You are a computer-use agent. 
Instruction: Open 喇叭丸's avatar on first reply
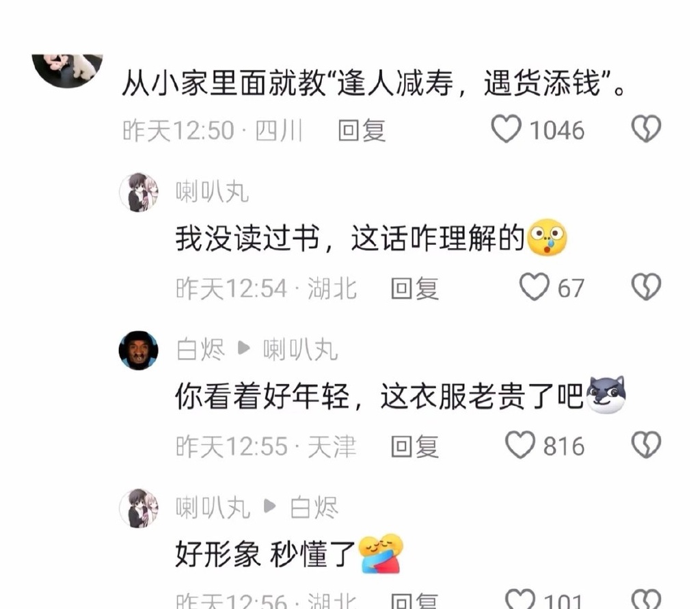139,193
